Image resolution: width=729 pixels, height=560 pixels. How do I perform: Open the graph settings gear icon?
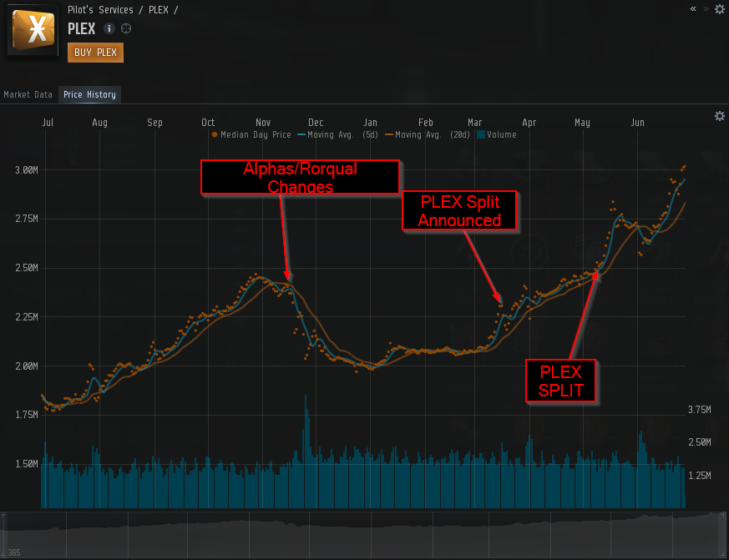coord(720,116)
